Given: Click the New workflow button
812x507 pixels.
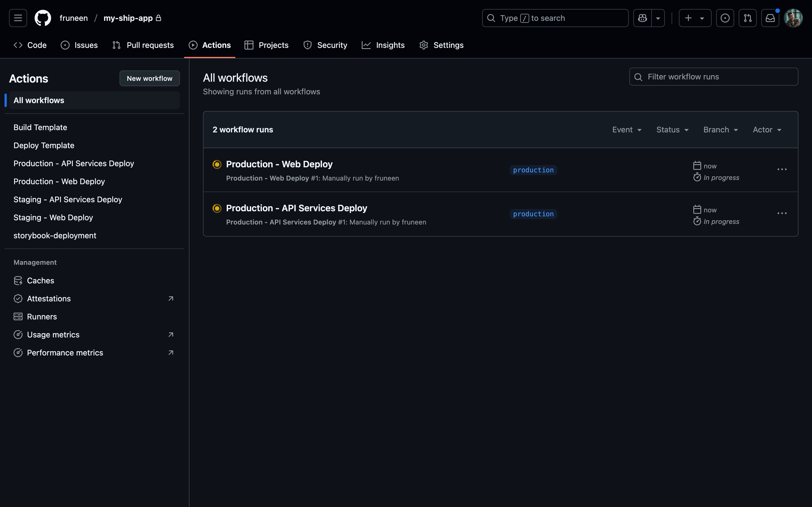Looking at the screenshot, I should [x=150, y=79].
